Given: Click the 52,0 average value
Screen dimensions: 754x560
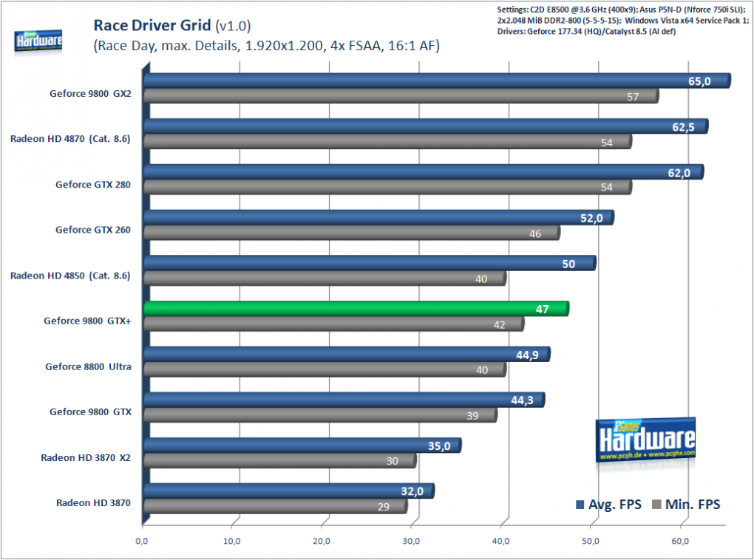Looking at the screenshot, I should tap(591, 218).
